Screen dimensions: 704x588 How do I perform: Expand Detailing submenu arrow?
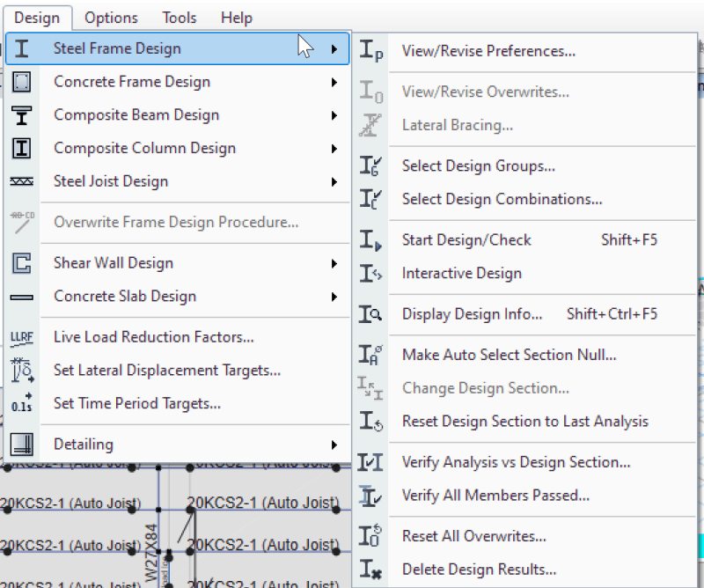(334, 445)
